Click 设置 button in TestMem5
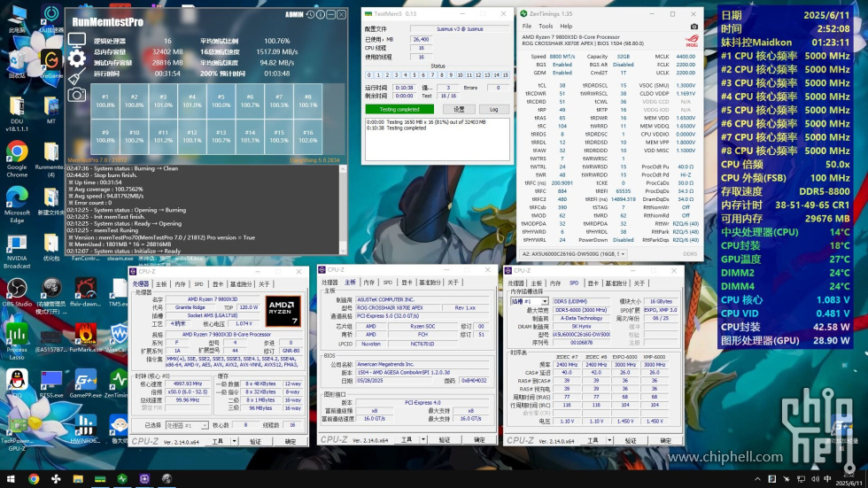The height and width of the screenshot is (488, 868). click(459, 109)
